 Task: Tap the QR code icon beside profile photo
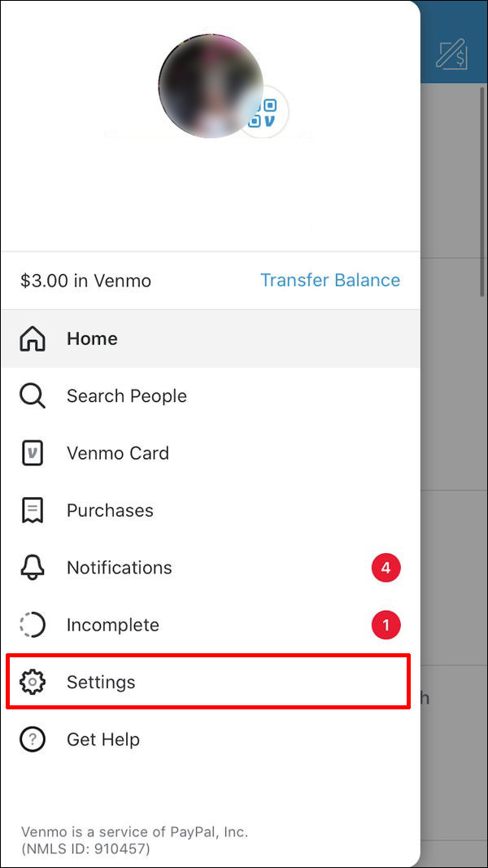[264, 113]
